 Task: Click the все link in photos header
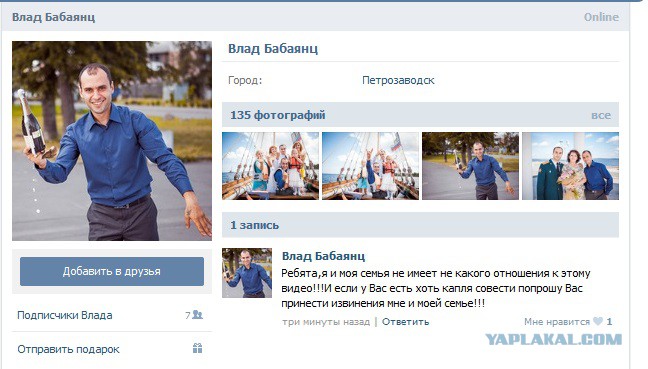point(600,115)
